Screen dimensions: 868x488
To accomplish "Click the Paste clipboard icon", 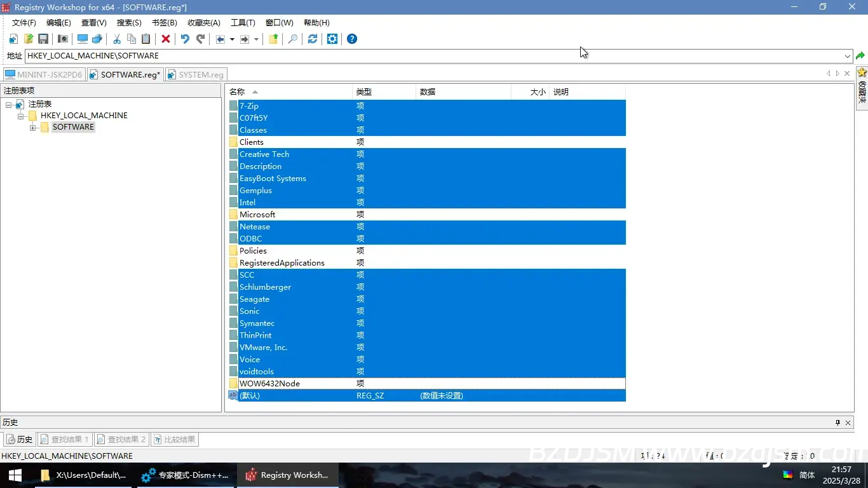I will (x=146, y=39).
